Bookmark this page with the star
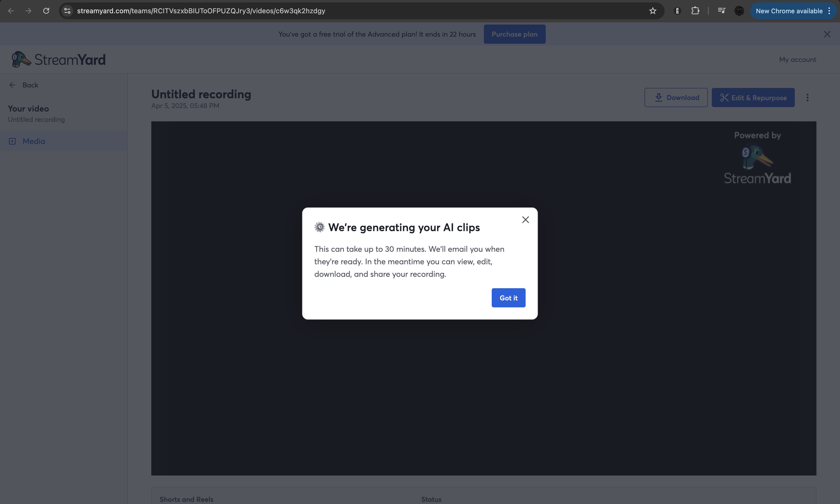Screen dimensions: 840x504 point(653,11)
